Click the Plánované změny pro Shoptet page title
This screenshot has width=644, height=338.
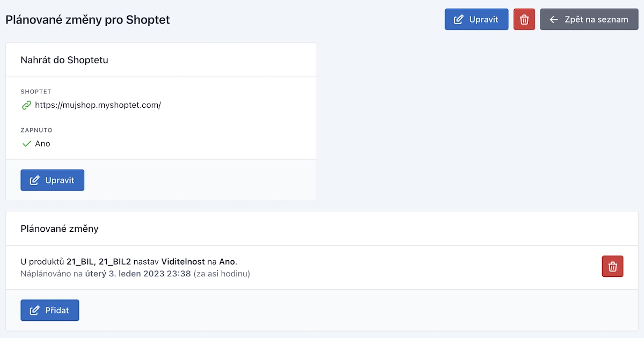87,20
